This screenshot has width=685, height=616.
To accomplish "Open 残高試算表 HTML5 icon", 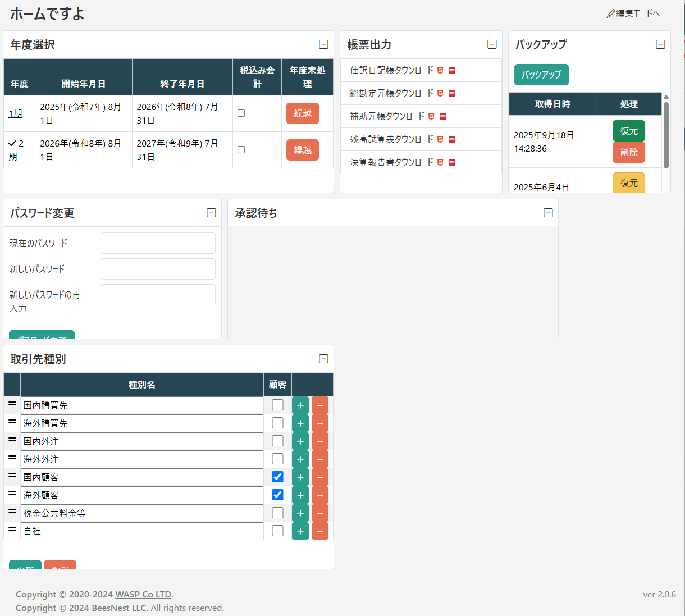I will coord(440,139).
